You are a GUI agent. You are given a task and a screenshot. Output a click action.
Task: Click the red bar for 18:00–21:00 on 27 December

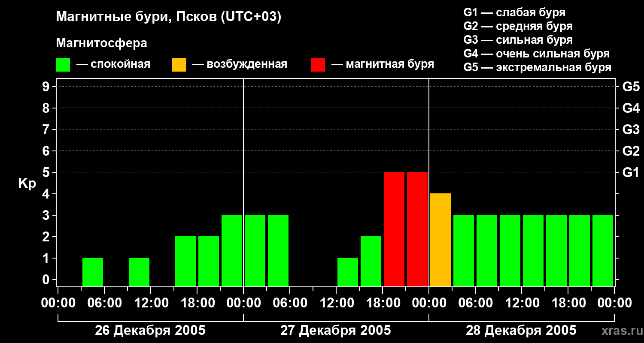click(394, 229)
